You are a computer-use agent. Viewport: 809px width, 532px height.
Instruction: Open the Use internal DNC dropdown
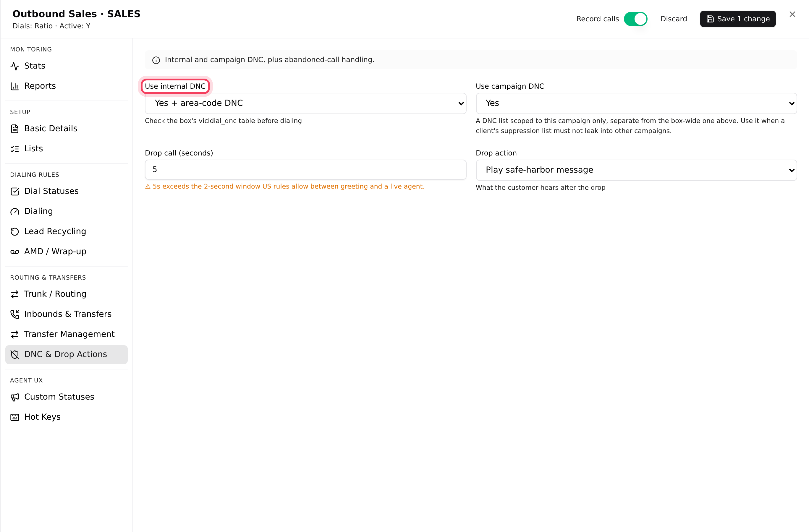click(305, 103)
